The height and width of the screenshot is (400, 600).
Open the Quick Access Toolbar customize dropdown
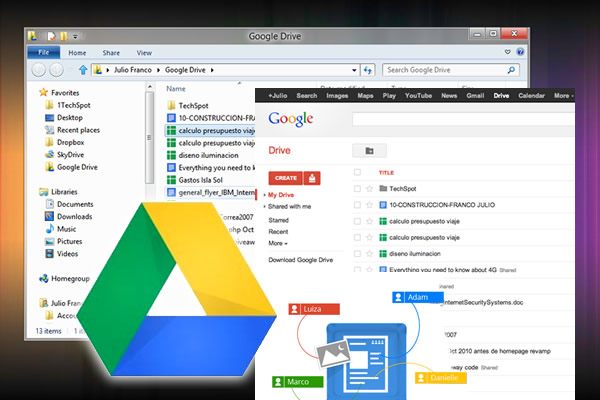[x=75, y=37]
